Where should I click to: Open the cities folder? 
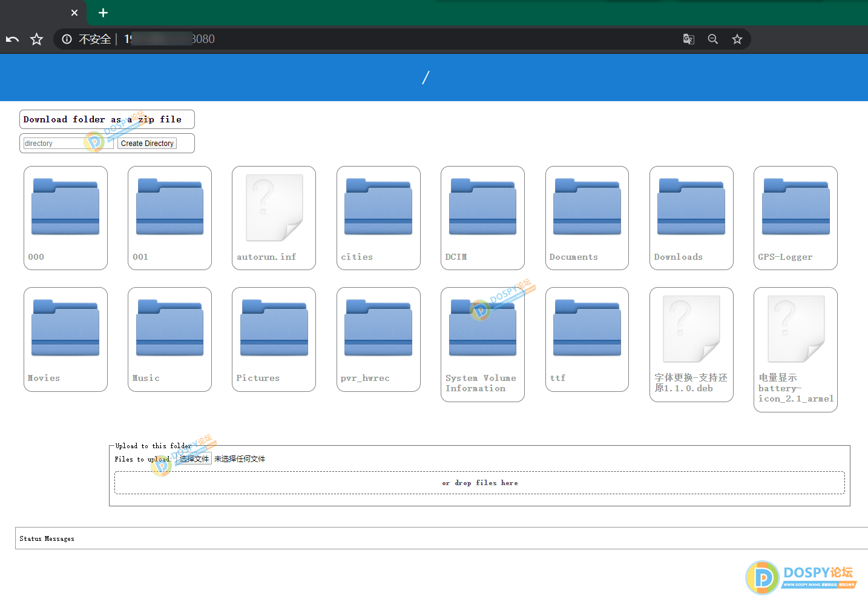378,207
